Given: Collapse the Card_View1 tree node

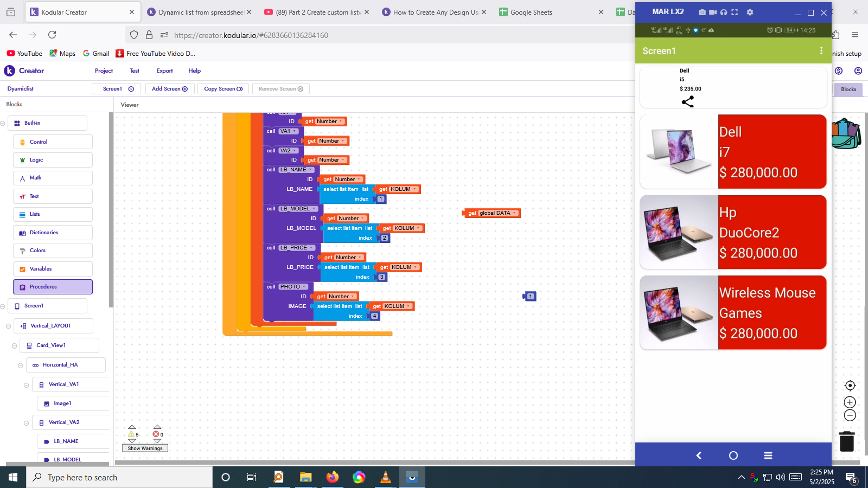Looking at the screenshot, I should (14, 345).
